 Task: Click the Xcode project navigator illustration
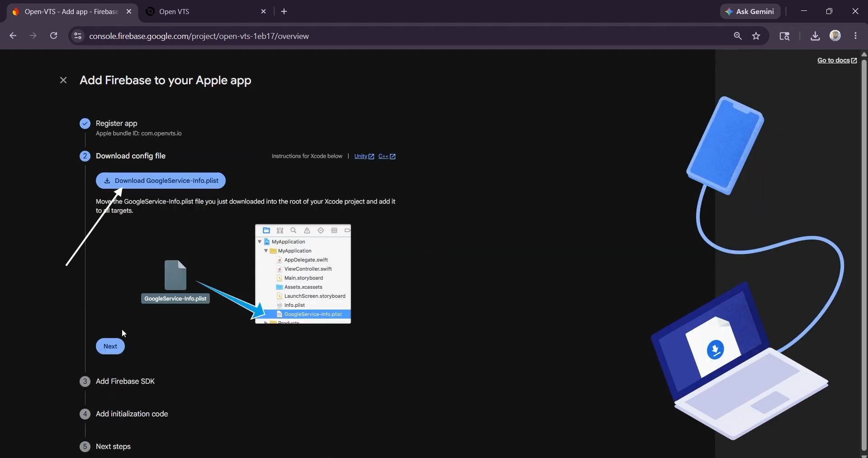[x=303, y=274]
